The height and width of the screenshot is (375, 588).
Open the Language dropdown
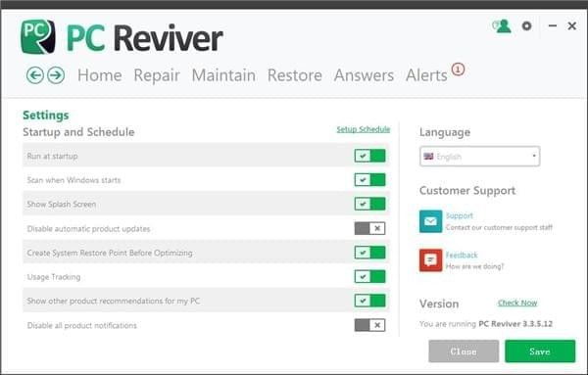tap(479, 157)
